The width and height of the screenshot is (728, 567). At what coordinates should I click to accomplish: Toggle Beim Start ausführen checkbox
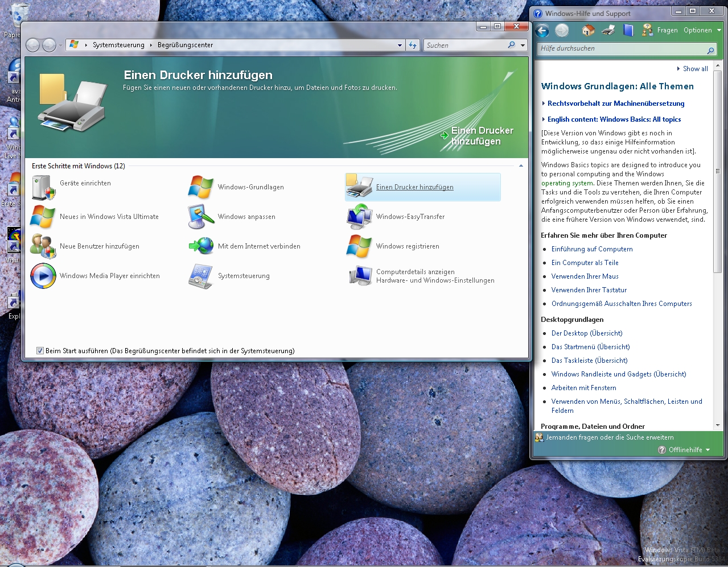(x=40, y=351)
